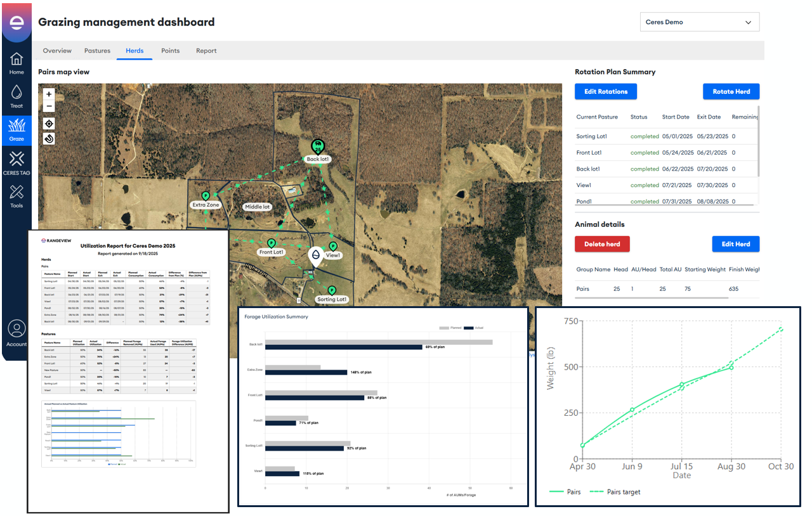
Task: Switch to the Report tab
Action: pos(206,51)
